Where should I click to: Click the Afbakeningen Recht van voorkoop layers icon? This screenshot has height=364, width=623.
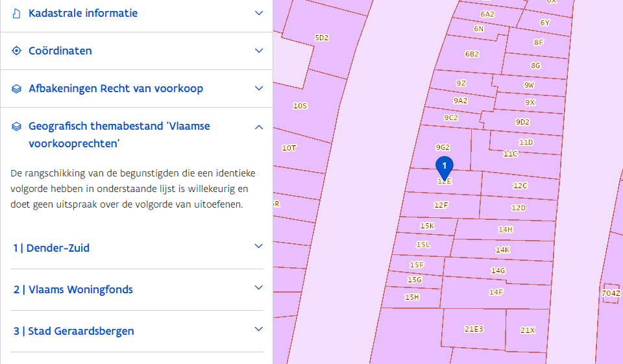point(17,88)
